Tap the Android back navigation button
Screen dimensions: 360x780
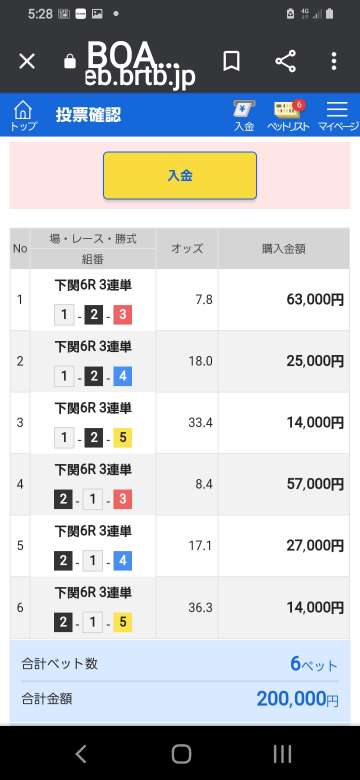81,754
